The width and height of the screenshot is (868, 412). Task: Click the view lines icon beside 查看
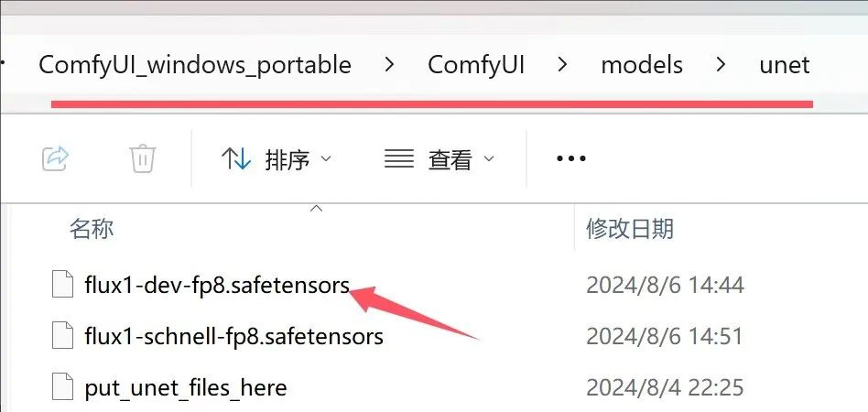coord(399,159)
